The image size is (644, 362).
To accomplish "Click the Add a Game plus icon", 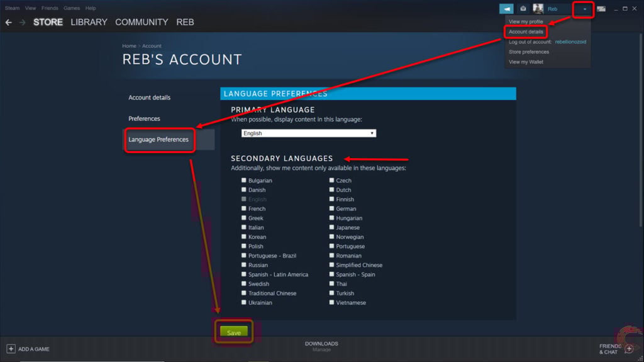I will click(x=11, y=349).
